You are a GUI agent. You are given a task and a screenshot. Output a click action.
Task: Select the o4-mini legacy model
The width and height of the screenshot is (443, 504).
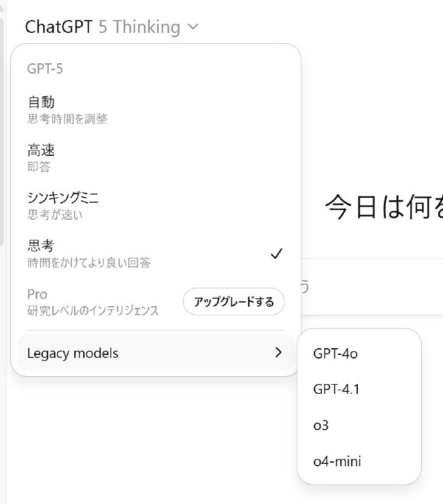coord(359,461)
